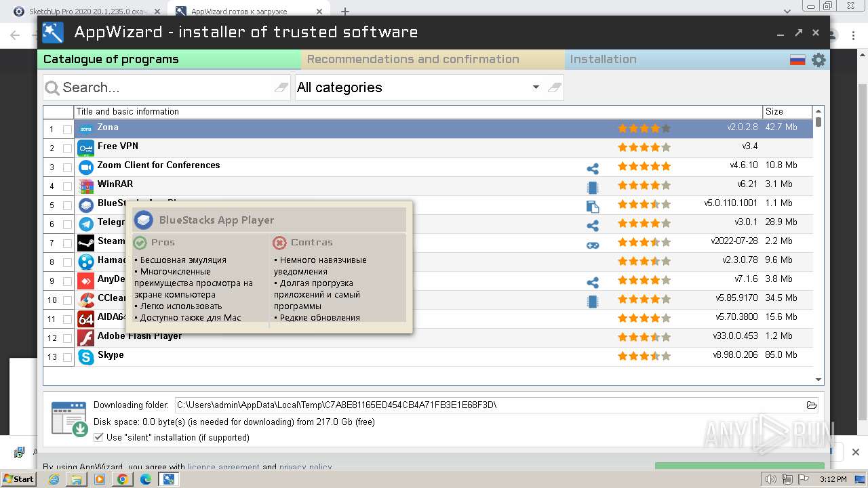This screenshot has height=488, width=868.
Task: Click the Steam logo icon
Action: click(x=85, y=243)
